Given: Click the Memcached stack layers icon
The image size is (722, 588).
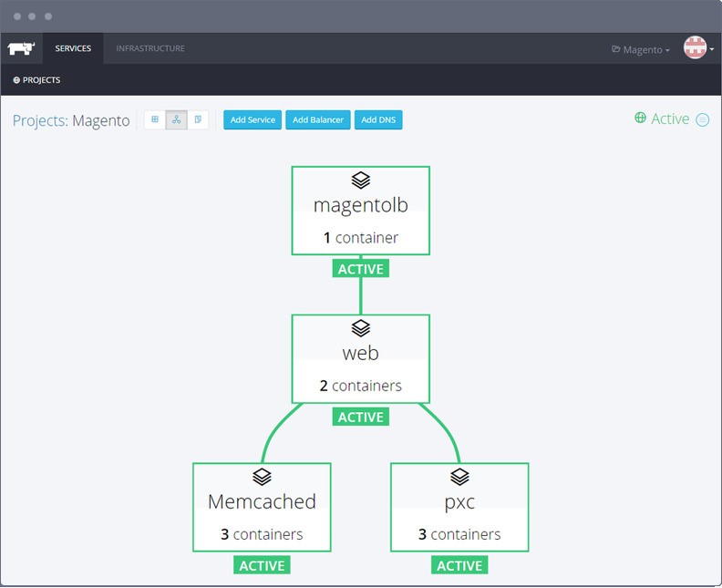Looking at the screenshot, I should tap(262, 476).
